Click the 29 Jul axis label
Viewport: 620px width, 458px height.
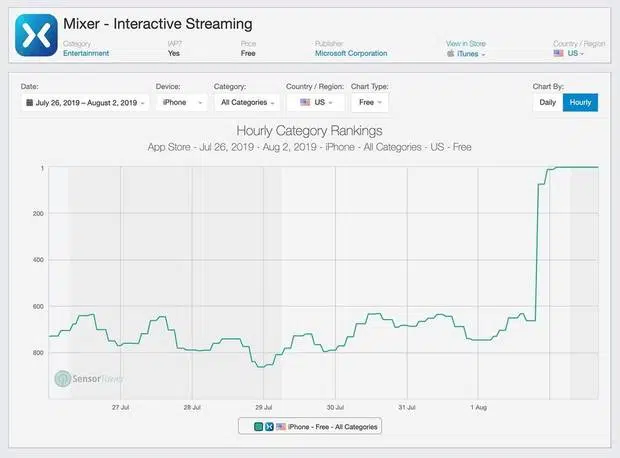pos(263,407)
